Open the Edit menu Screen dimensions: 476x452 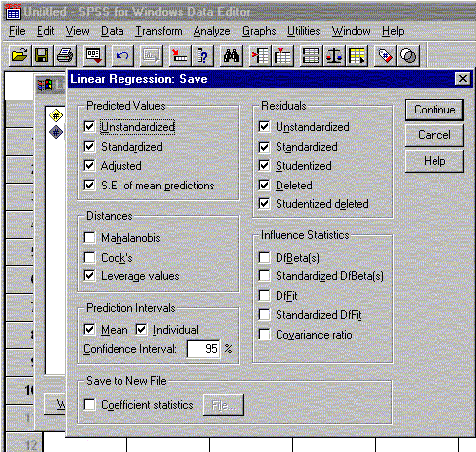[x=45, y=31]
